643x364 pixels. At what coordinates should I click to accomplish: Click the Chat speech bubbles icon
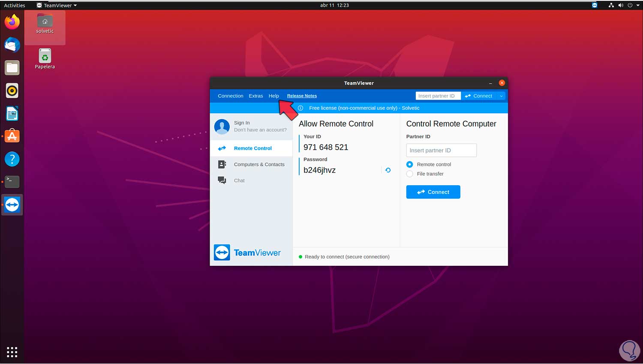[222, 180]
